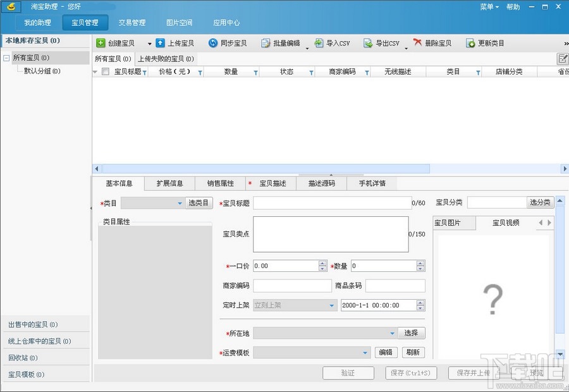This screenshot has width=569, height=392.
Task: Open 出售中的宝贝 (0) section
Action: 46,324
